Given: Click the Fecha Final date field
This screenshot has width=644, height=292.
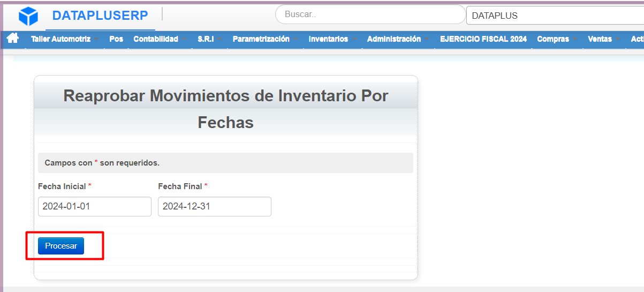Looking at the screenshot, I should 215,206.
